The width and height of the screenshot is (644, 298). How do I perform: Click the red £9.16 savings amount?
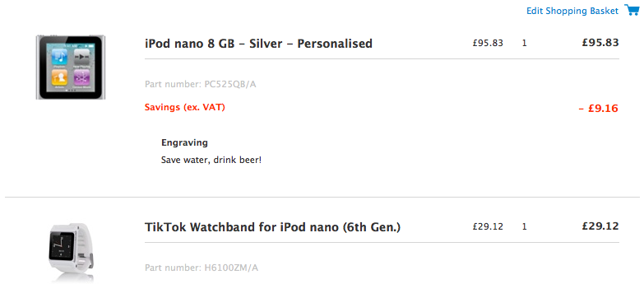pos(599,109)
